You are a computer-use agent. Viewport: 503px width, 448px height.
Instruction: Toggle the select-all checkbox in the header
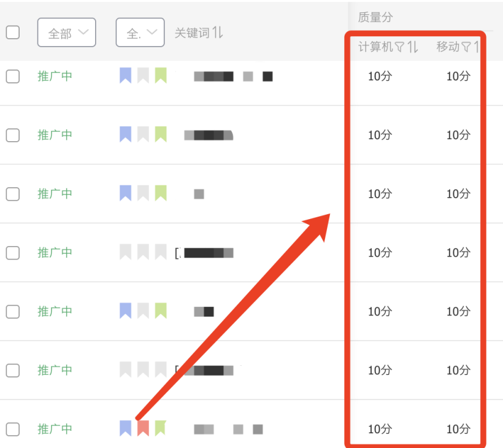coord(13,33)
